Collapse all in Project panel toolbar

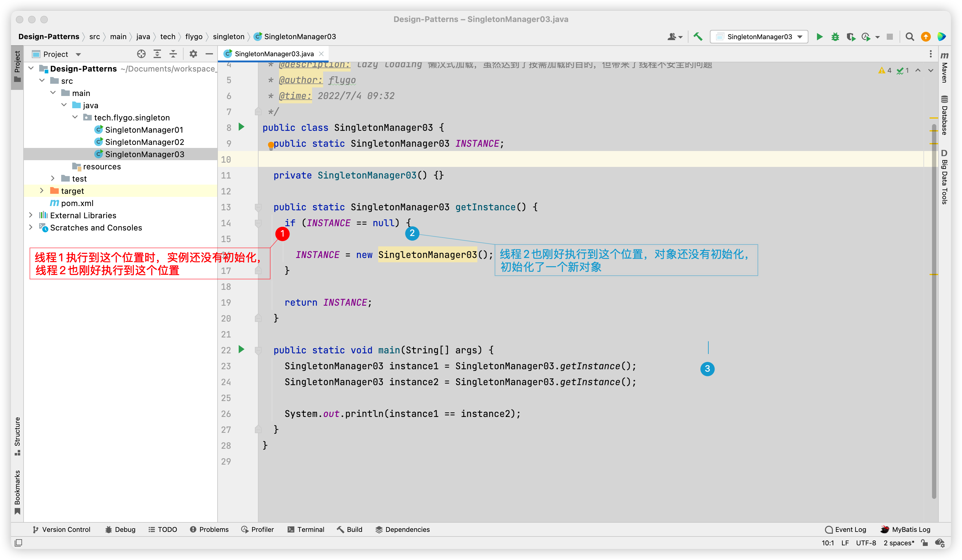[173, 54]
